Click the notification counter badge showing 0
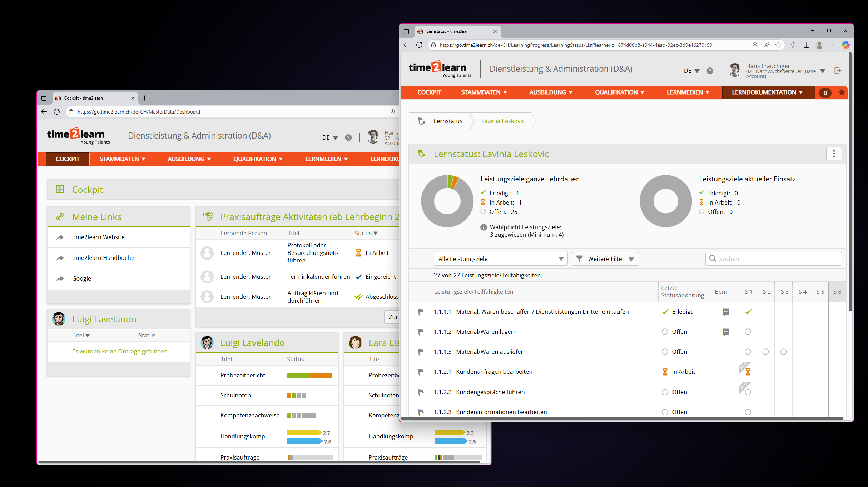Viewport: 868px width, 487px height. pyautogui.click(x=825, y=93)
